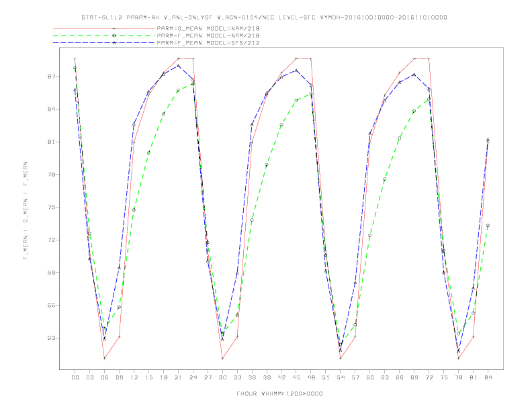Click green circle data point at hour 15
The height and width of the screenshot is (411, 532).
click(x=148, y=153)
